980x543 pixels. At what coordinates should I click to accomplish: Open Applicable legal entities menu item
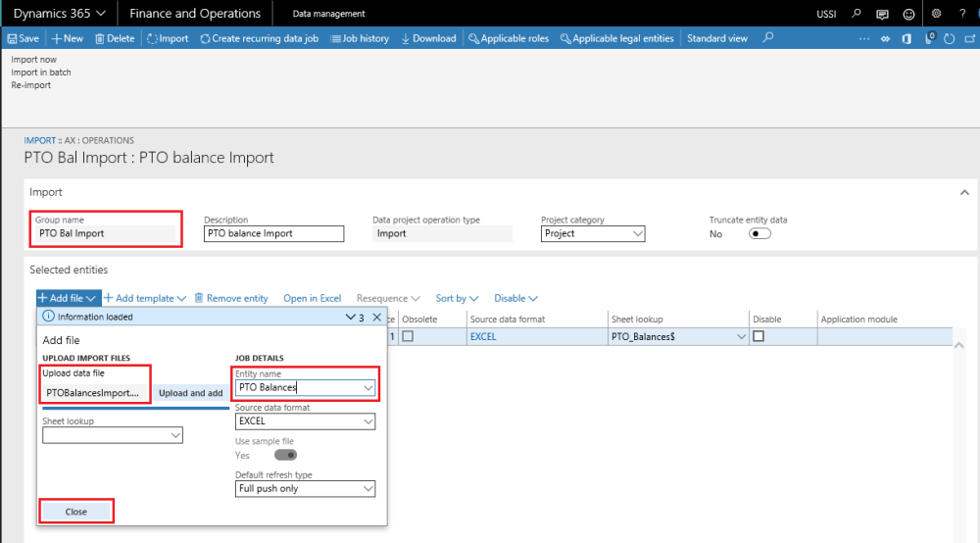[x=616, y=38]
